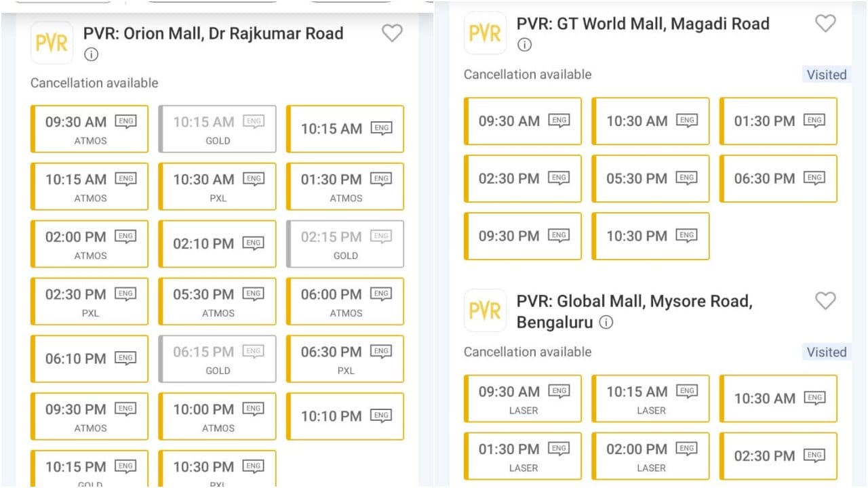The image size is (868, 488).
Task: Select the 06:30 PM PXL show at Orion Mall
Action: (345, 359)
